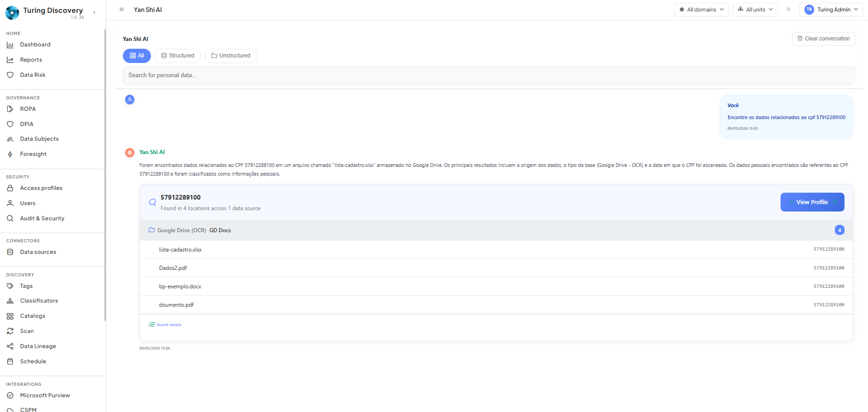The image size is (868, 412).
Task: Click the Search details link
Action: pos(165,325)
